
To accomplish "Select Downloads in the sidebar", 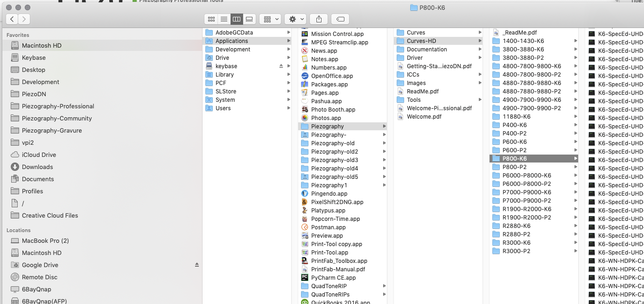I will [x=37, y=167].
